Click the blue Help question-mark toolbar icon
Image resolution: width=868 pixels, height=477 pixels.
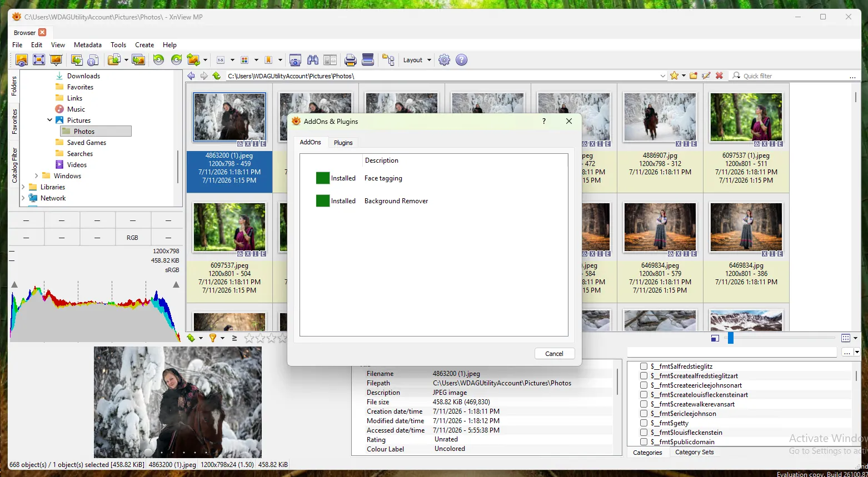[x=461, y=60]
